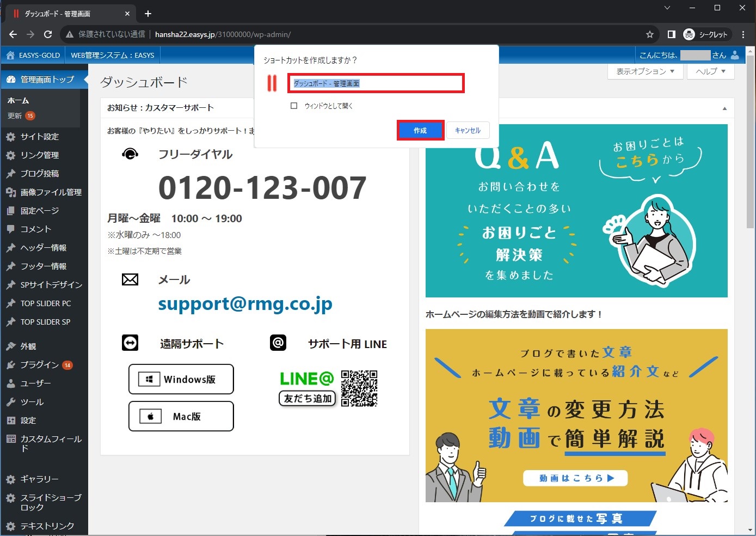Click the browser back arrow
Viewport: 756px width, 536px height.
point(13,34)
